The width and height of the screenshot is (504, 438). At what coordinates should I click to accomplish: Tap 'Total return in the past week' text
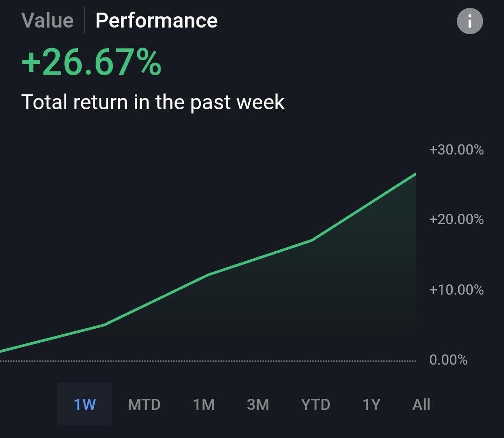click(153, 102)
